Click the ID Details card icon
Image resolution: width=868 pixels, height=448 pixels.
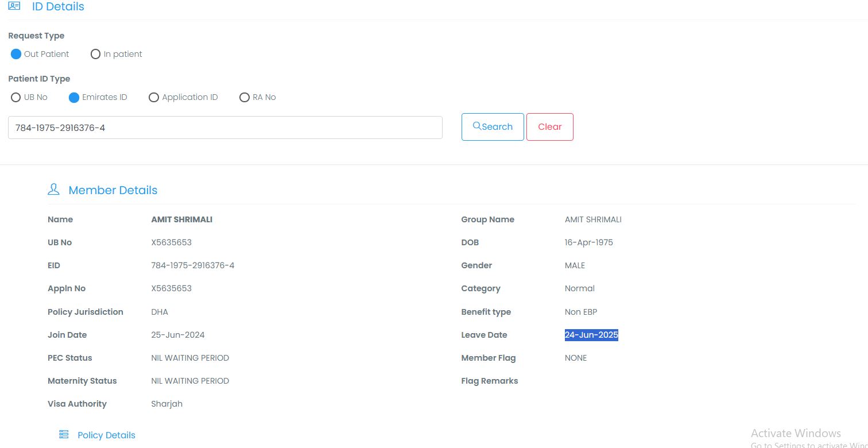click(14, 6)
